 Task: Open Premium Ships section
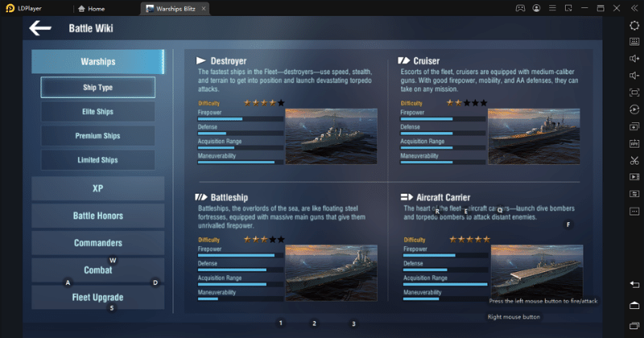point(97,136)
